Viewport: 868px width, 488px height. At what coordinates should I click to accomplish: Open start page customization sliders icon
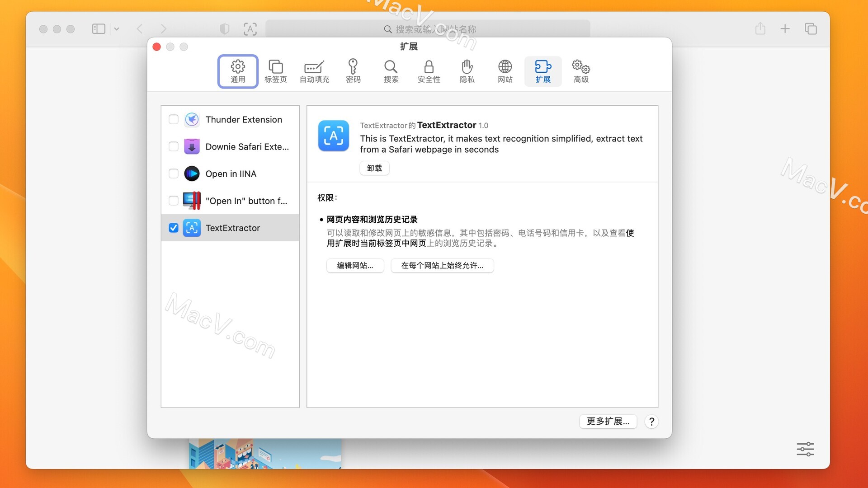tap(805, 449)
